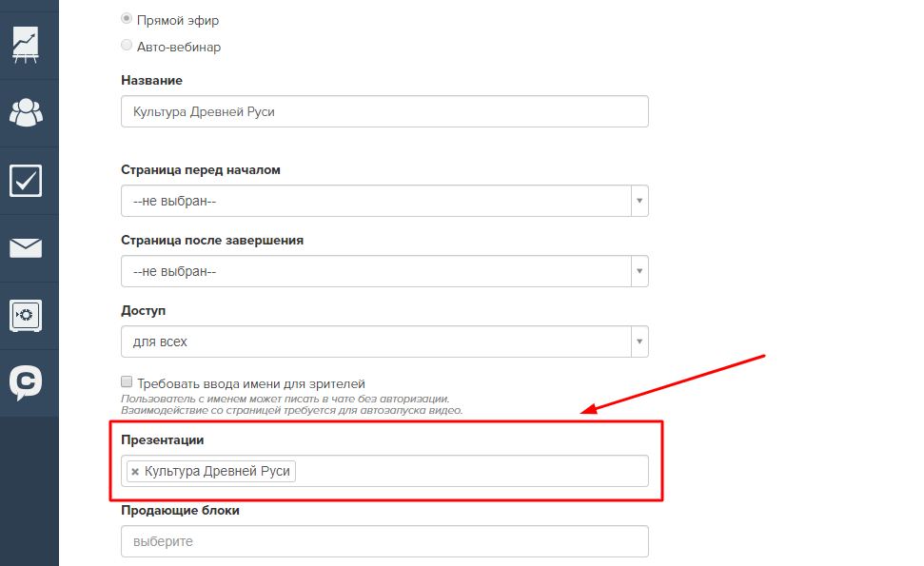Select the Прямой эфир radio button
The width and height of the screenshot is (924, 566).
pos(127,19)
